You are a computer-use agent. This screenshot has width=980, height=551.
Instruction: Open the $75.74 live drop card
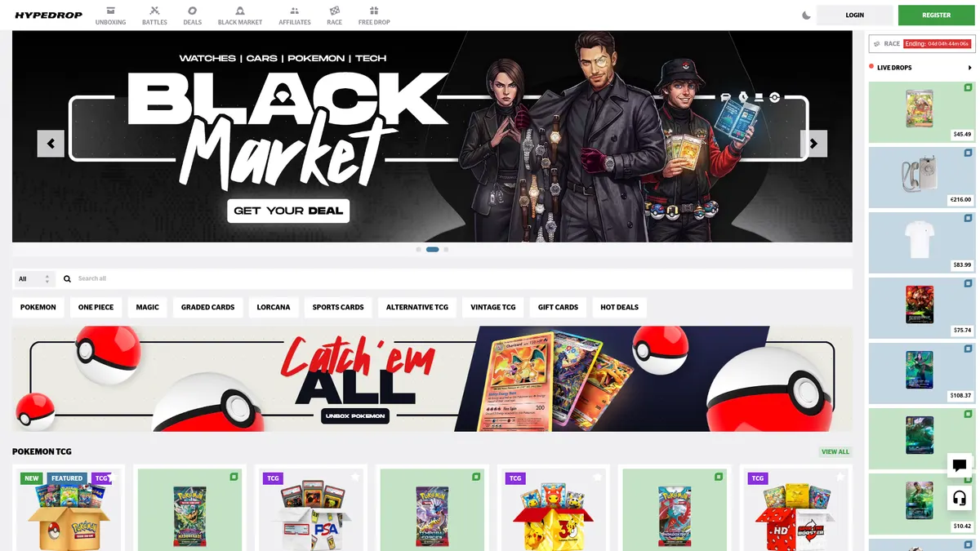point(921,308)
